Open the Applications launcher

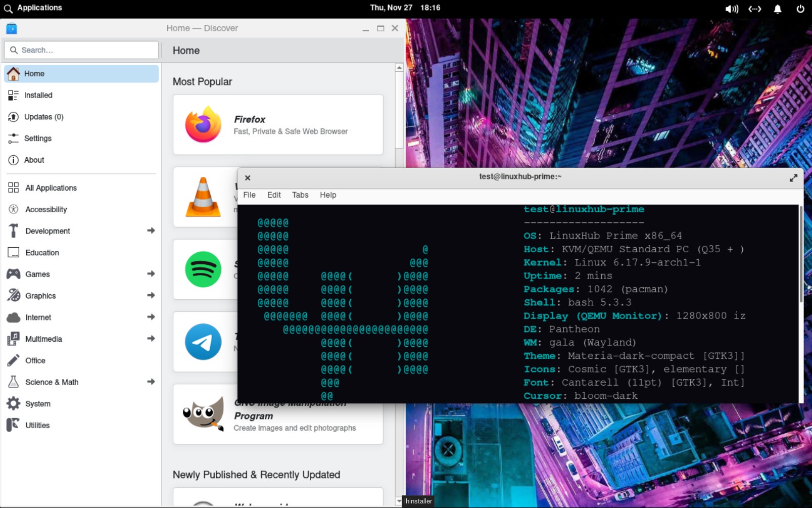[33, 8]
